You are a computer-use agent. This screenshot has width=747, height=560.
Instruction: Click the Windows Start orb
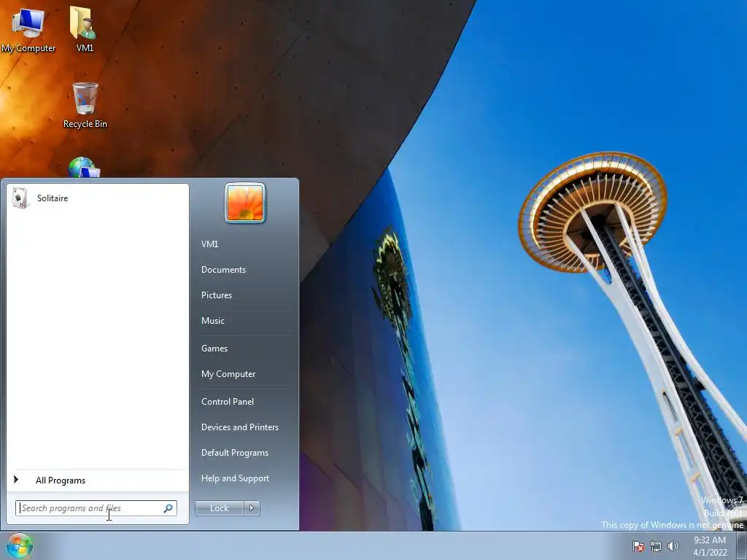(x=20, y=545)
